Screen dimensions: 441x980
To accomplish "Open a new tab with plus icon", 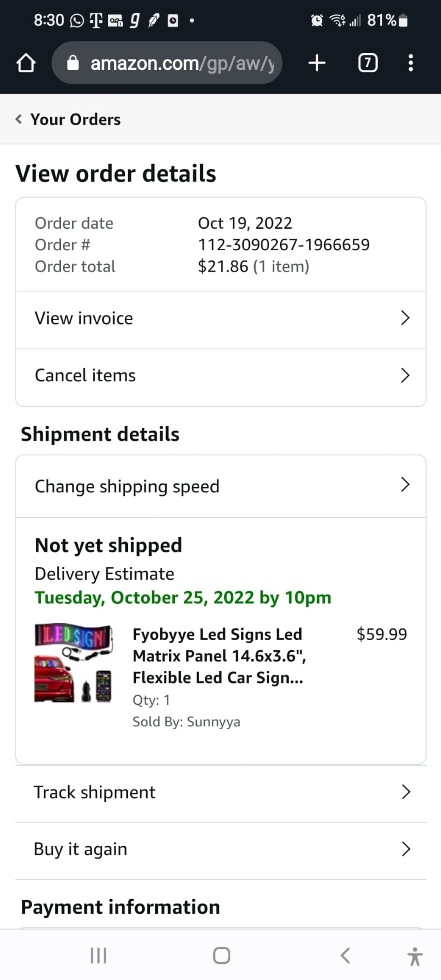I will pyautogui.click(x=317, y=63).
